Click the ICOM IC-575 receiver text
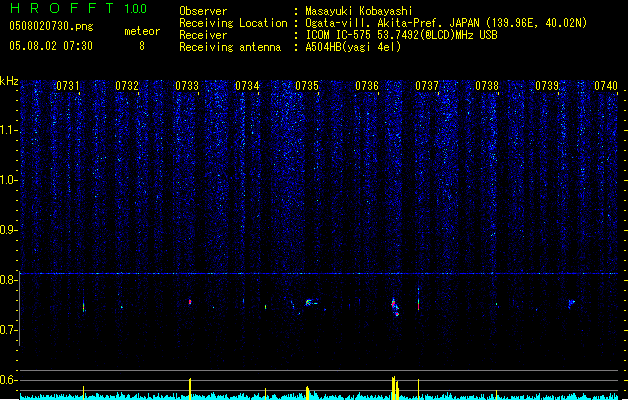The width and height of the screenshot is (629, 400). 401,35
